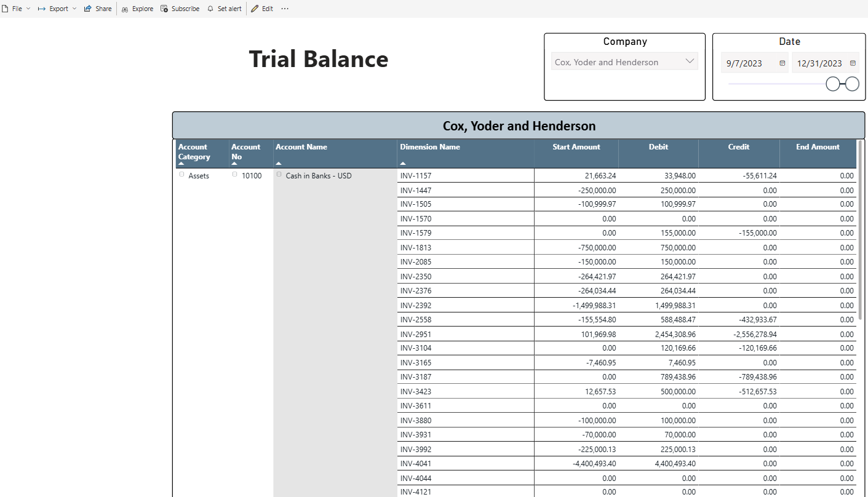Sort by the Account Name column arrow

[279, 164]
